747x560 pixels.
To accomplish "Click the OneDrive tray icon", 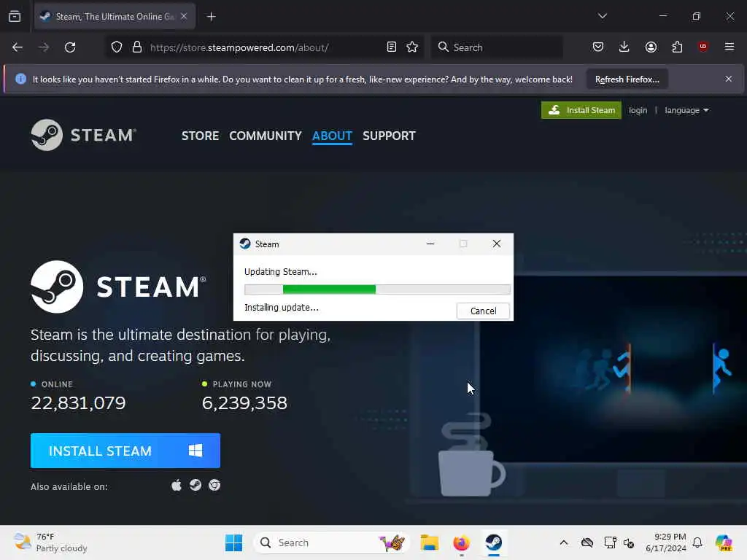I will [x=587, y=542].
